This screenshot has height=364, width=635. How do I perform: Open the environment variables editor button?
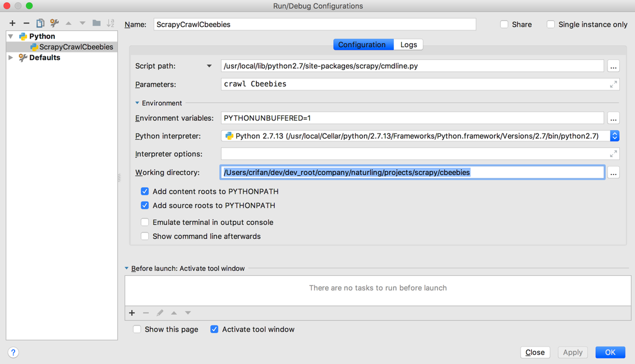pos(613,118)
